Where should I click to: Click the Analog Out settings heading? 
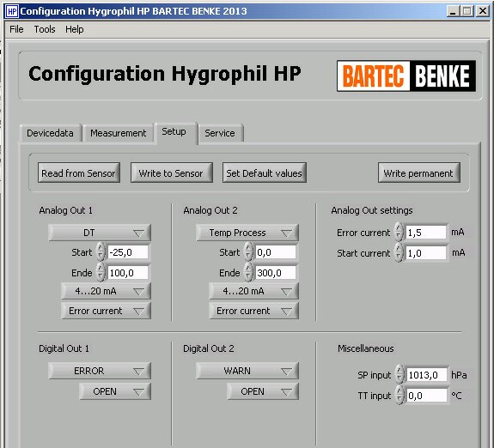[372, 210]
